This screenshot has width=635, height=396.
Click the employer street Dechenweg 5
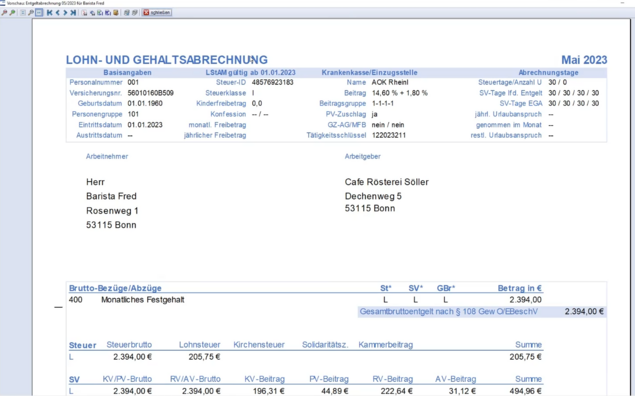[x=373, y=196]
